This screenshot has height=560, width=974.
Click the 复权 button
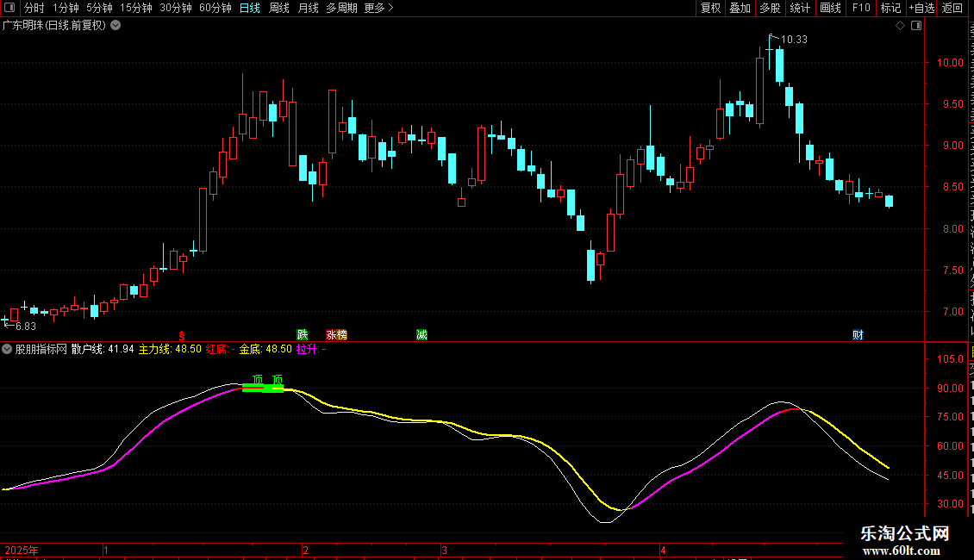pos(710,8)
